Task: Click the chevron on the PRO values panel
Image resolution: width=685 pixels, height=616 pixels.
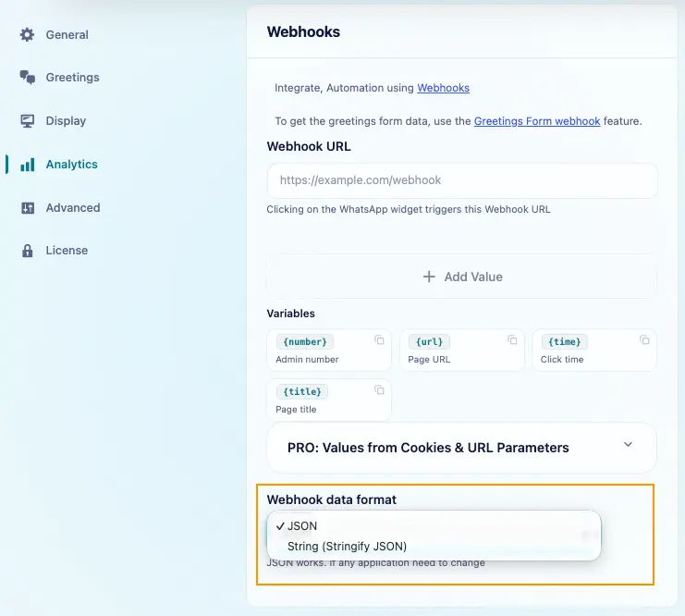Action: point(628,445)
